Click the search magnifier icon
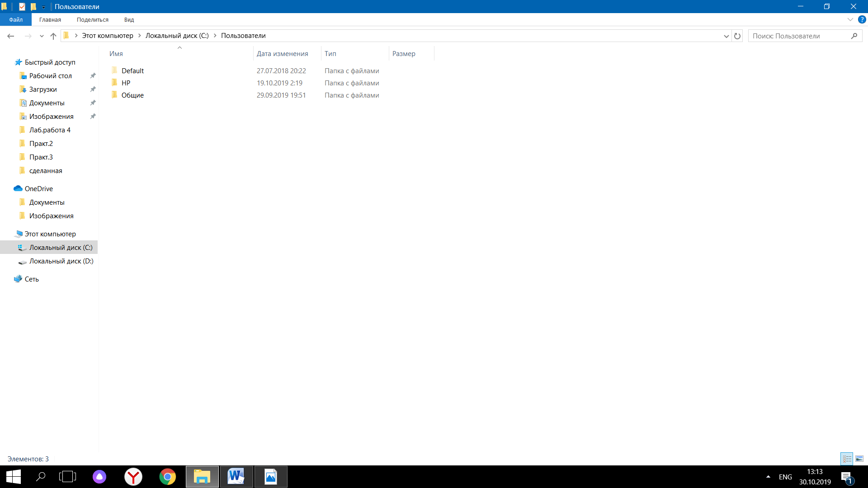The height and width of the screenshot is (488, 868). tap(854, 36)
